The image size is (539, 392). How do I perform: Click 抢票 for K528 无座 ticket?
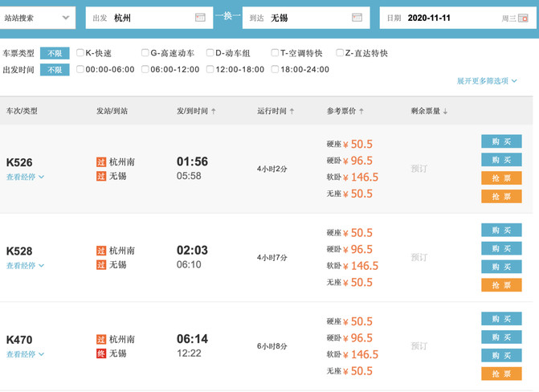point(501,284)
